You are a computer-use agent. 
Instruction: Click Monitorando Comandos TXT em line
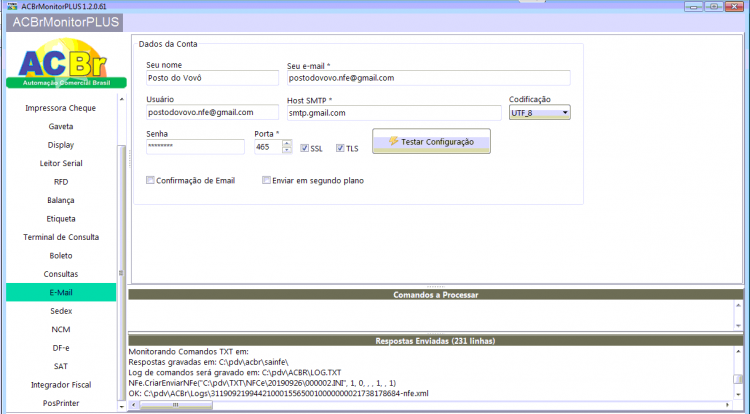(x=188, y=351)
